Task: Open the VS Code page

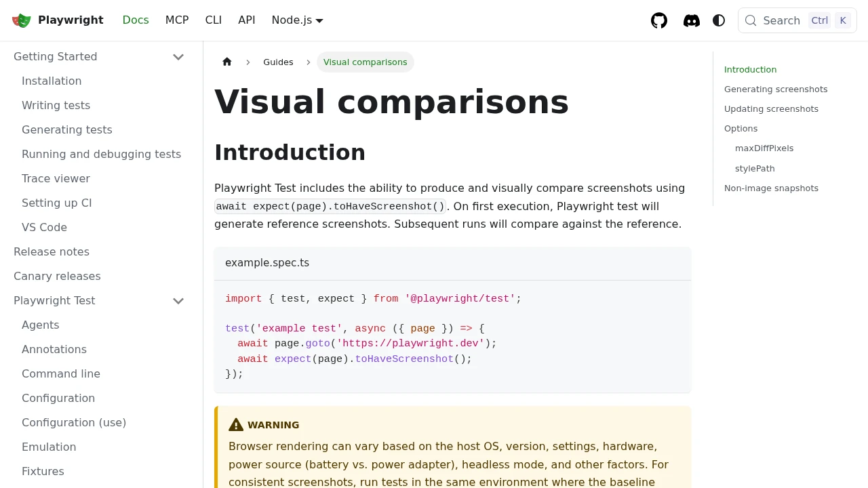Action: coord(44,228)
